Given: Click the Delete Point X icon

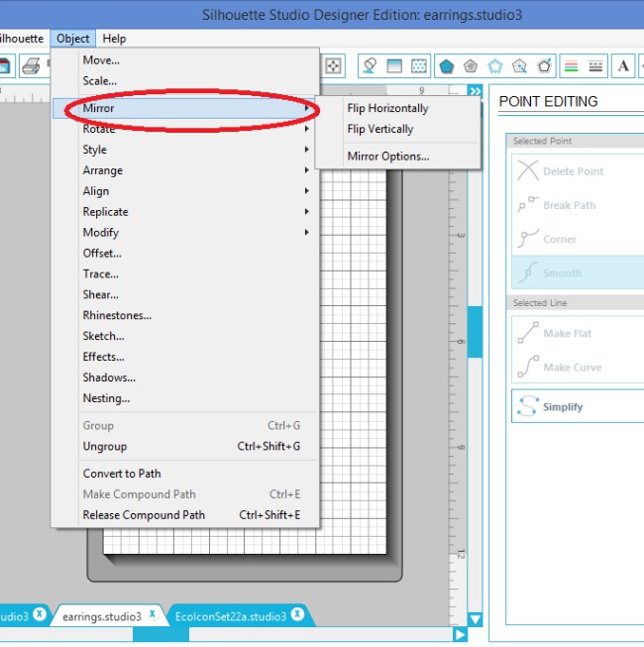Looking at the screenshot, I should (528, 170).
